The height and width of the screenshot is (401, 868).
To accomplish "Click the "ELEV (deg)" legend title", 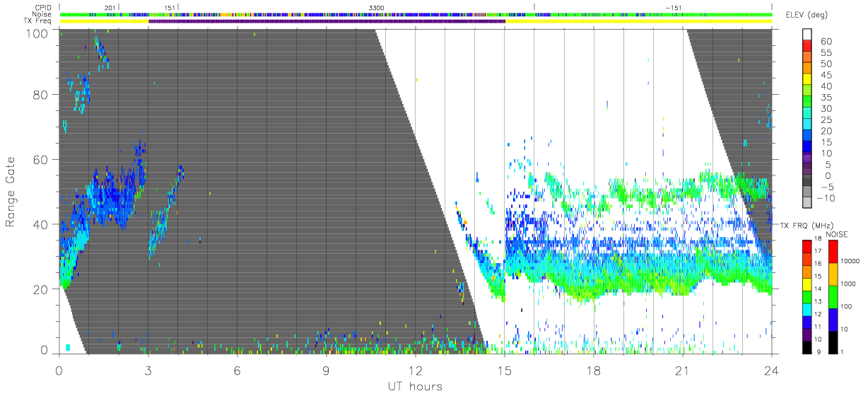I will [807, 15].
